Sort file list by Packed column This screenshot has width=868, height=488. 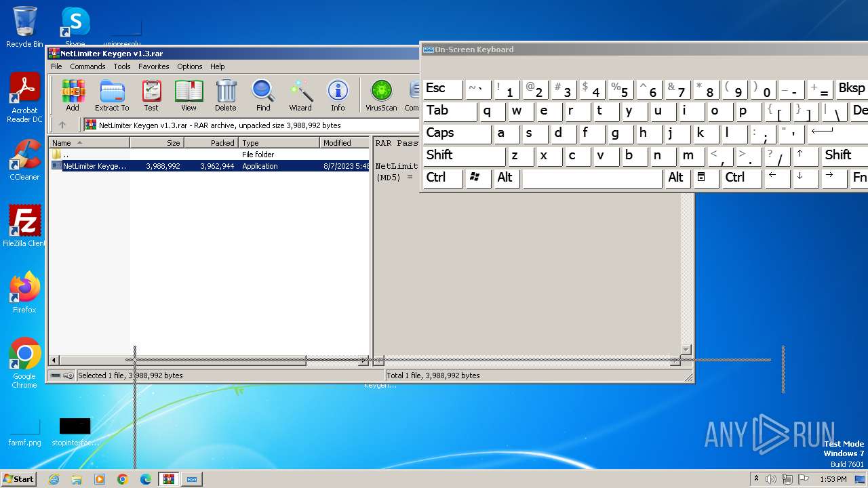coord(211,142)
